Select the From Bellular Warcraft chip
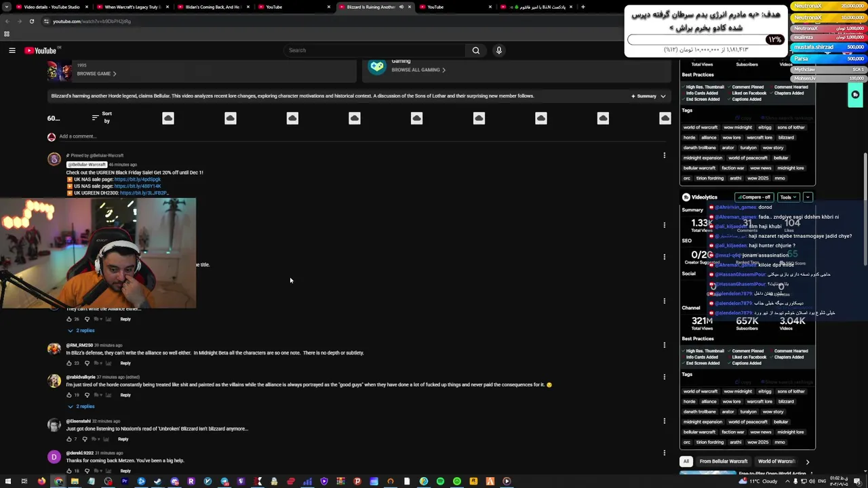The image size is (868, 488). pyautogui.click(x=723, y=462)
